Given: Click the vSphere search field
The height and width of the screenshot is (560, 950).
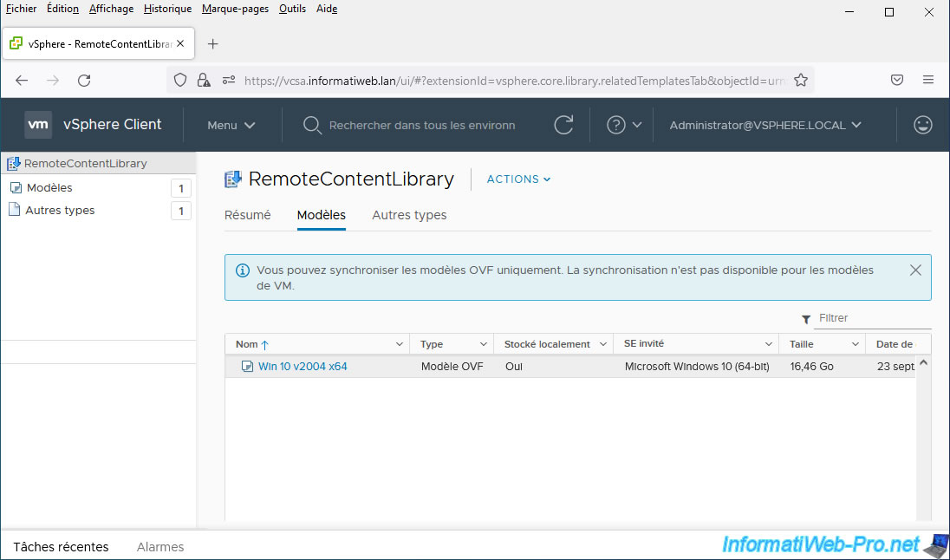Looking at the screenshot, I should (x=422, y=126).
